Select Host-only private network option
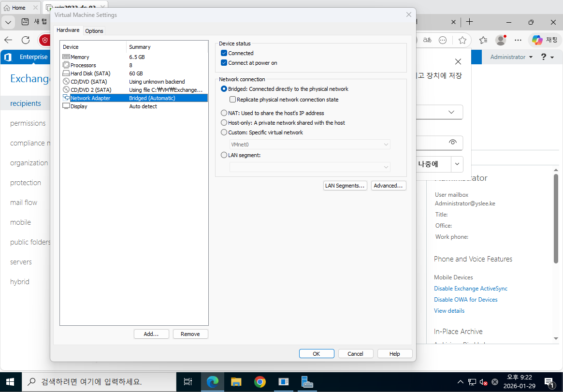This screenshot has width=563, height=392. (224, 122)
